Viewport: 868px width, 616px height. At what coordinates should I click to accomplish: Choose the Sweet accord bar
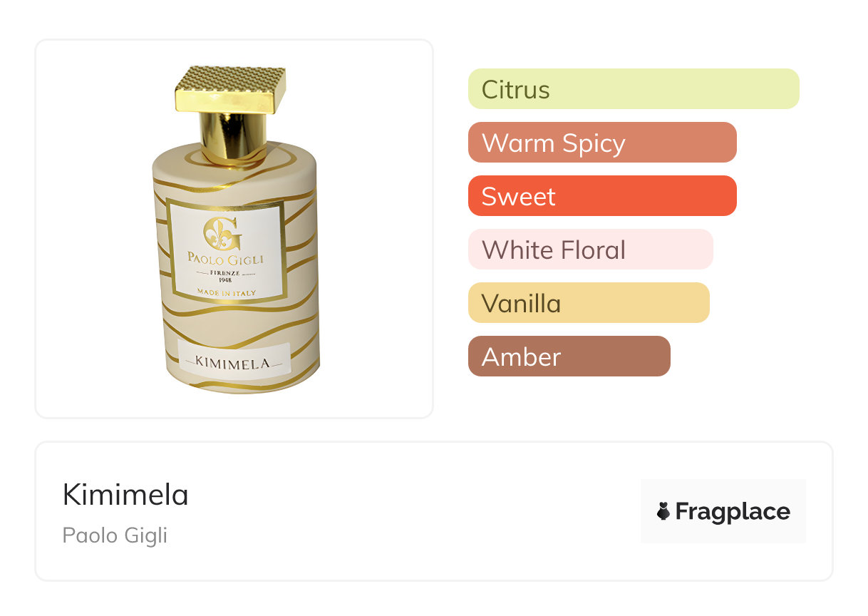point(602,196)
